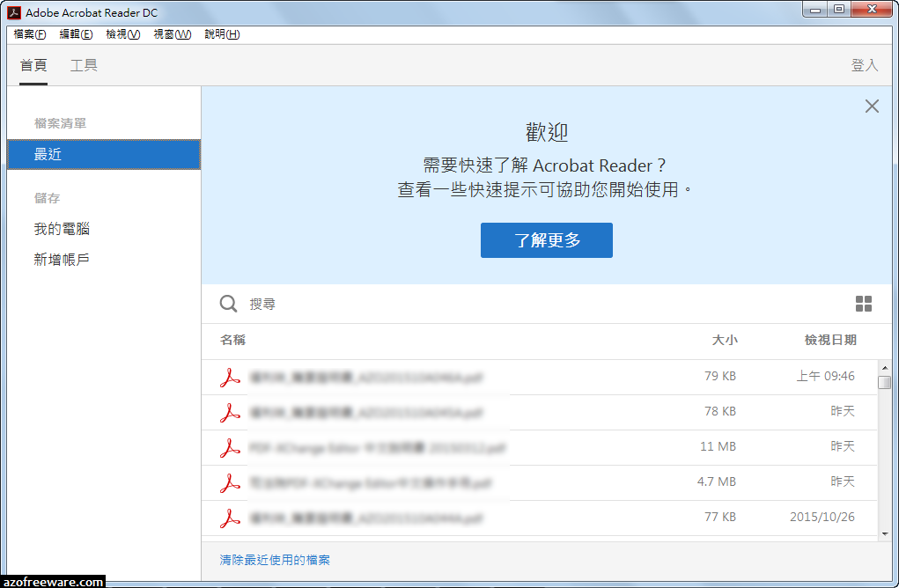Select the 11 MB size cell
899x588 pixels.
718,446
